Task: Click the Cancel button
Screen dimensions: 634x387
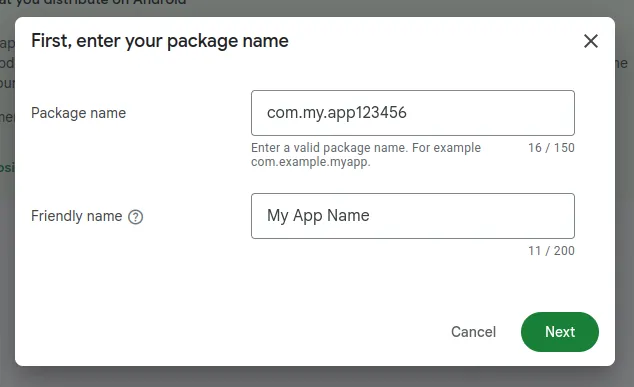Action: [473, 332]
